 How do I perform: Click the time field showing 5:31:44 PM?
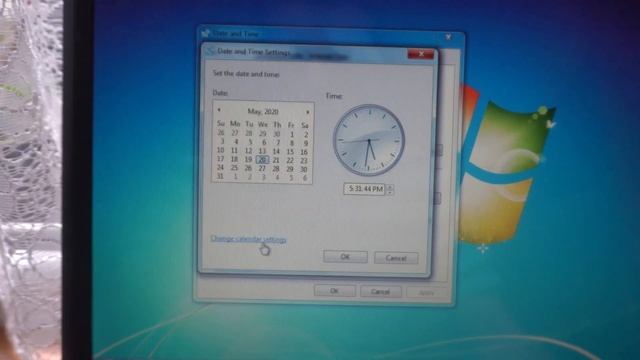coord(364,189)
